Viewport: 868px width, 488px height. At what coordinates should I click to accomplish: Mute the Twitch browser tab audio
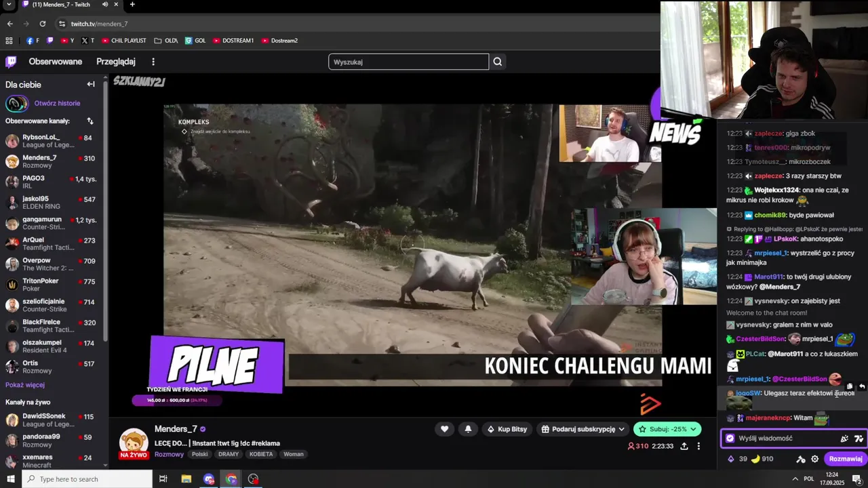tap(105, 4)
